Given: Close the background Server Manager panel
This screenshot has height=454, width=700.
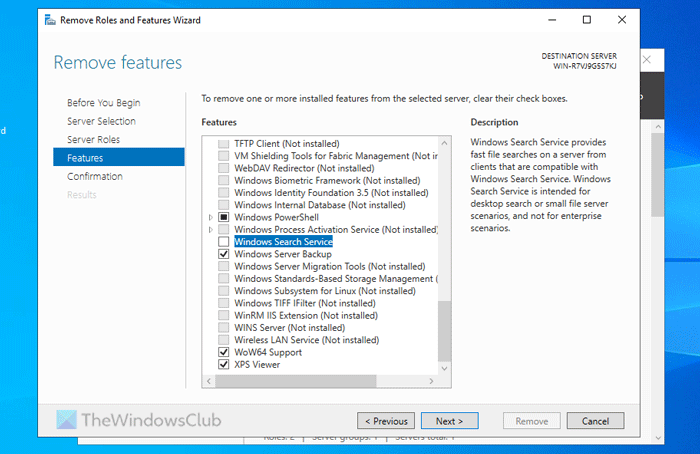Looking at the screenshot, I should point(647,60).
